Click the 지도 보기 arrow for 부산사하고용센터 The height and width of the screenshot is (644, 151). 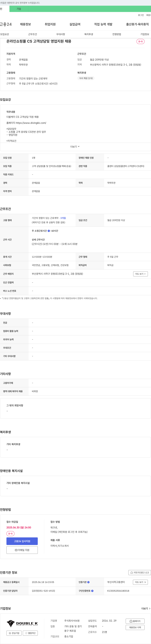[x=145, y=582]
